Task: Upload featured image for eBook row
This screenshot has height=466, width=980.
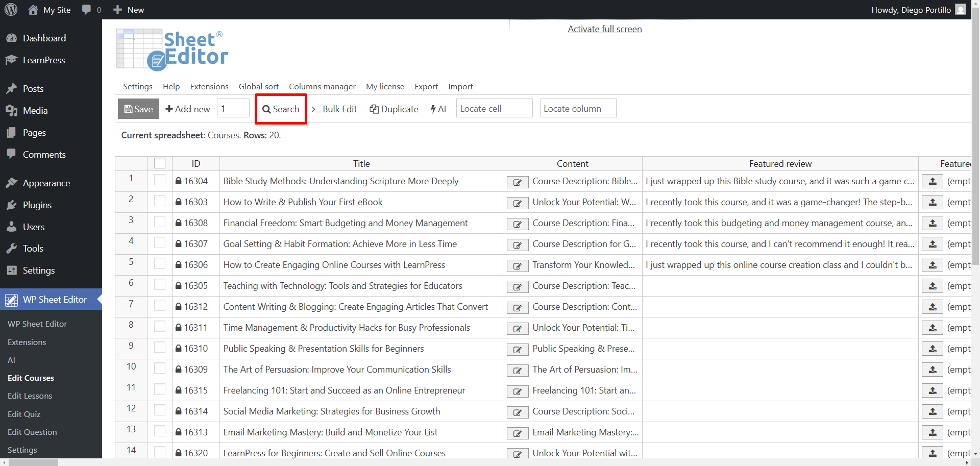Action: click(x=933, y=202)
